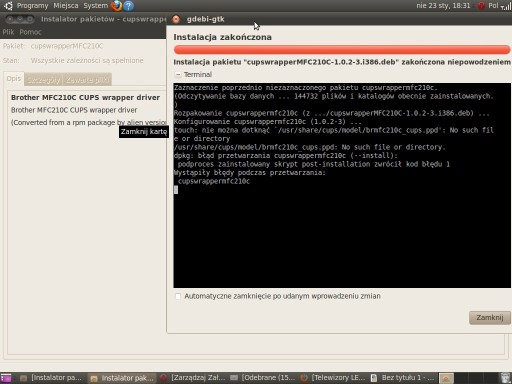Open the Programy menu
Image resolution: width=512 pixels, height=384 pixels.
(x=32, y=6)
